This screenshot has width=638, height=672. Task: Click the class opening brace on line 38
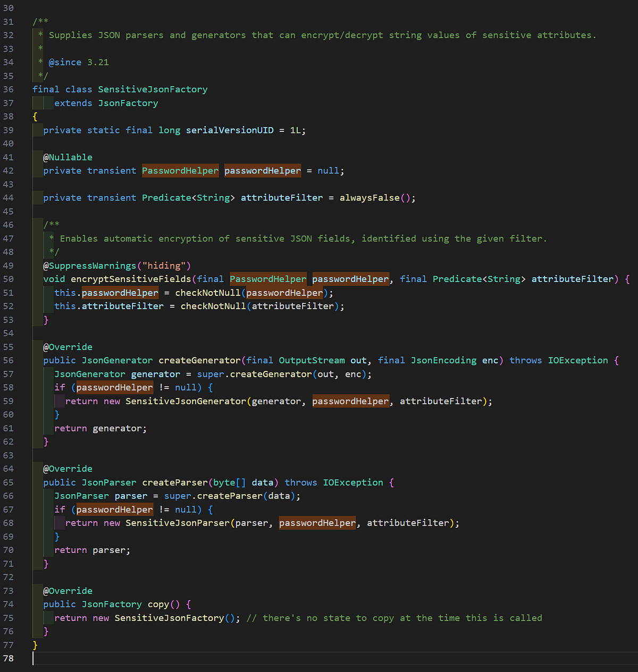pos(35,117)
